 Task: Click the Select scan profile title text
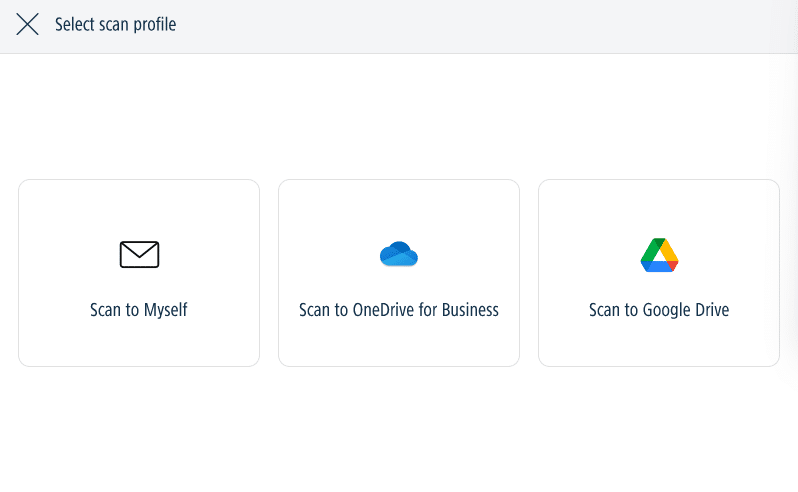point(116,24)
